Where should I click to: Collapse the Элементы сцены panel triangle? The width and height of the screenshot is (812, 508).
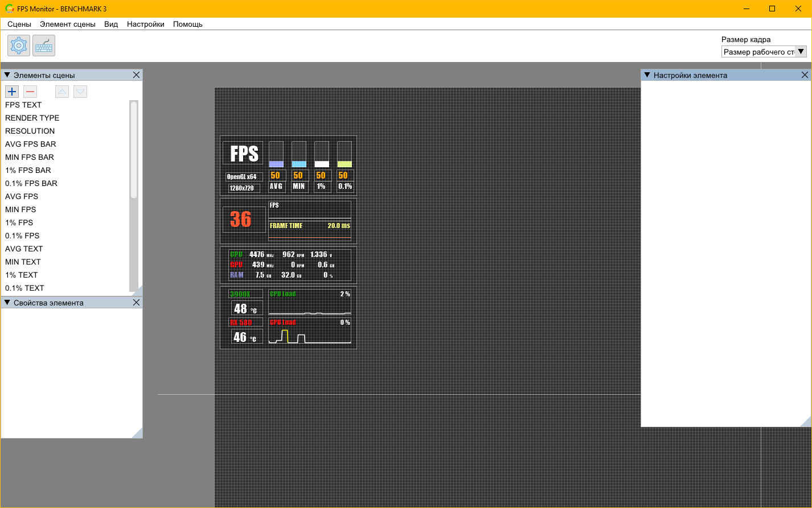click(x=7, y=75)
